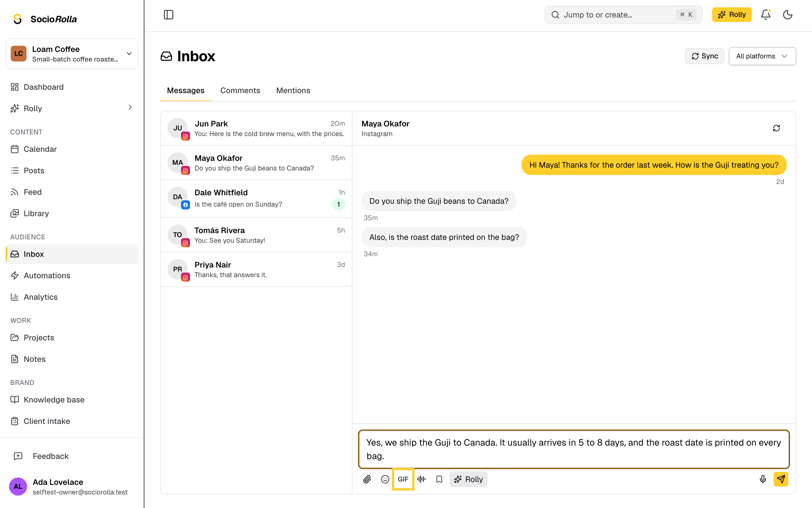Viewport: 812px width, 508px height.
Task: Start voice dictation with the microphone icon
Action: click(763, 479)
